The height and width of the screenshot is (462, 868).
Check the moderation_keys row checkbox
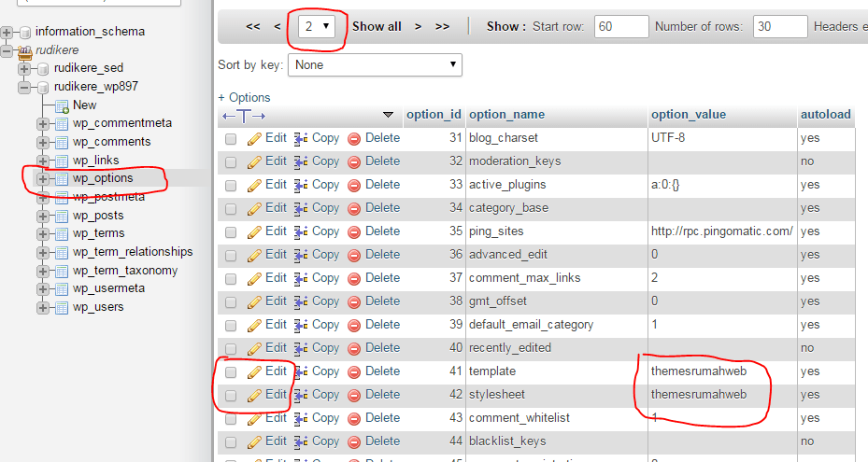[231, 162]
